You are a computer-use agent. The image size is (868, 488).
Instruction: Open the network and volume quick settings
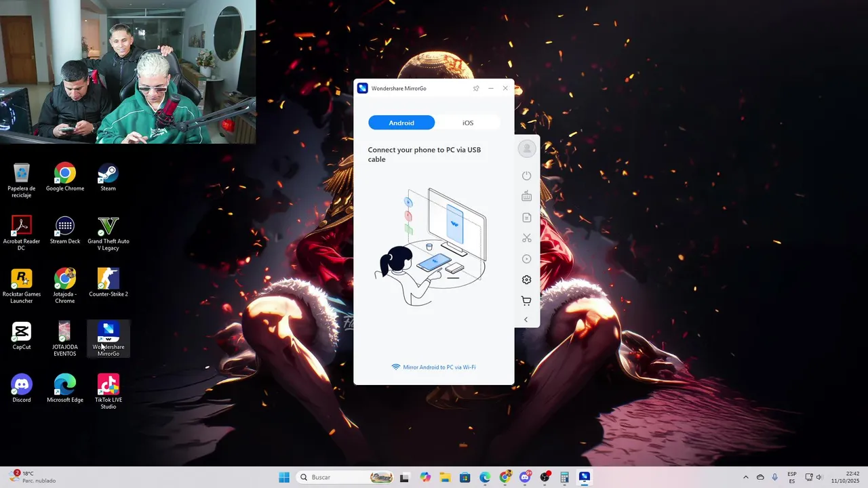click(x=814, y=477)
